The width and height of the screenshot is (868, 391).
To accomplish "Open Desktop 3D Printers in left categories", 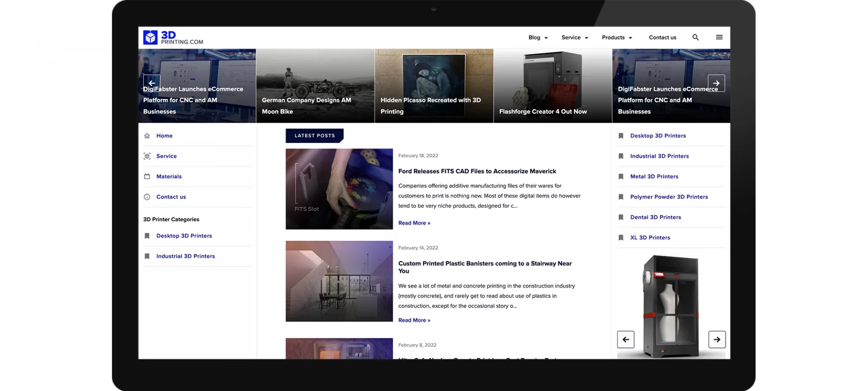I will 184,236.
